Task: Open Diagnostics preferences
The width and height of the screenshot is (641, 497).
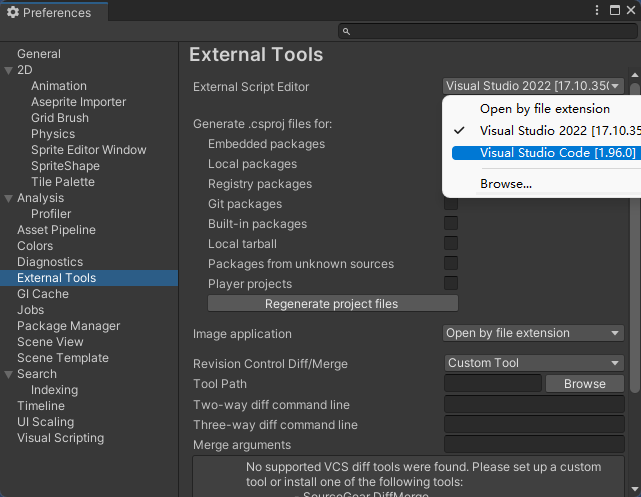Action: point(50,262)
